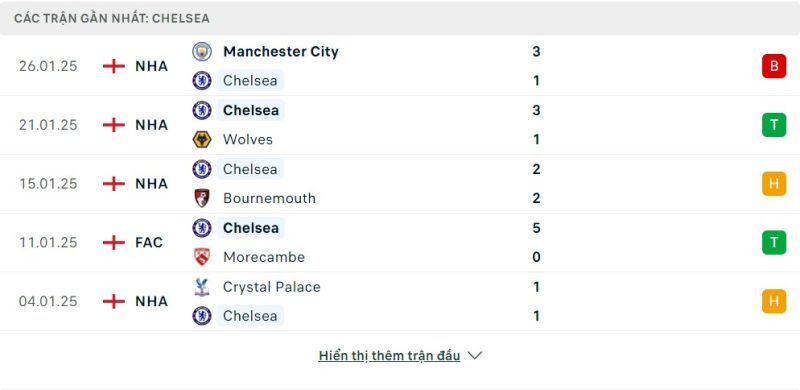
Task: Click orange H badge for Crystal Palace match
Action: pos(774,301)
